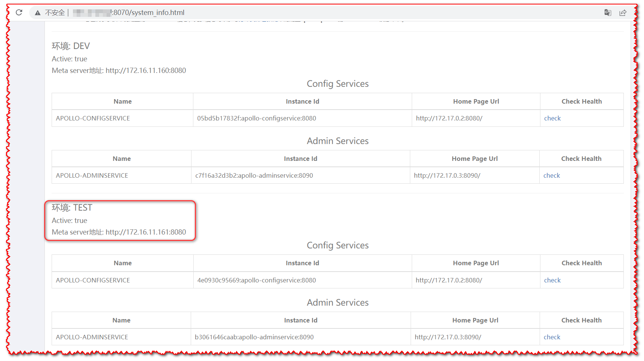Open the share page icon
644x361 pixels.
[x=623, y=13]
